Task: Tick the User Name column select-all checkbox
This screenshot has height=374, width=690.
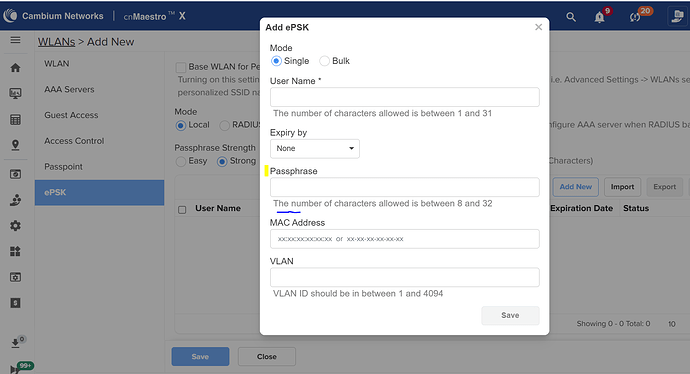Action: (182, 209)
